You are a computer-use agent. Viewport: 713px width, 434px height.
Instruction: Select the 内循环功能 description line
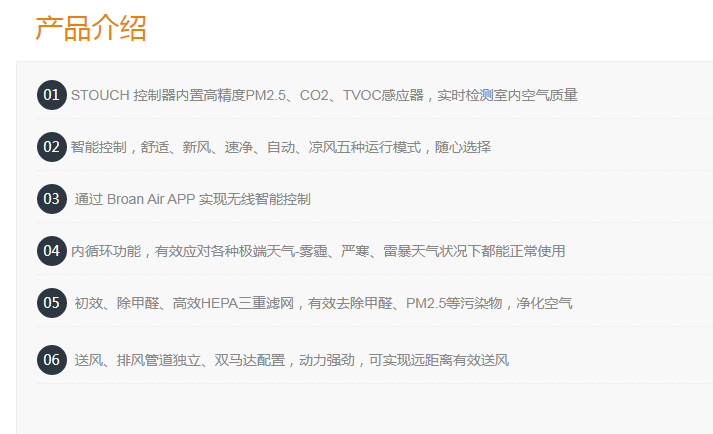pyautogui.click(x=318, y=251)
